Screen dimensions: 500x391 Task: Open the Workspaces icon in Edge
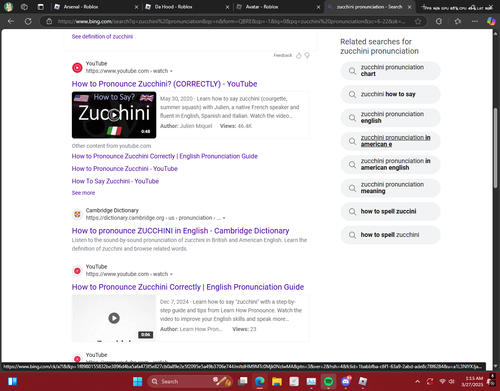[24, 7]
